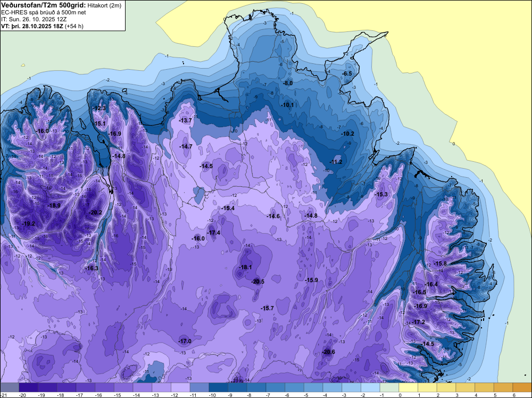Click the "EC-HRES spá brúuð á 500m net" line
The image size is (532, 398).
pyautogui.click(x=43, y=12)
